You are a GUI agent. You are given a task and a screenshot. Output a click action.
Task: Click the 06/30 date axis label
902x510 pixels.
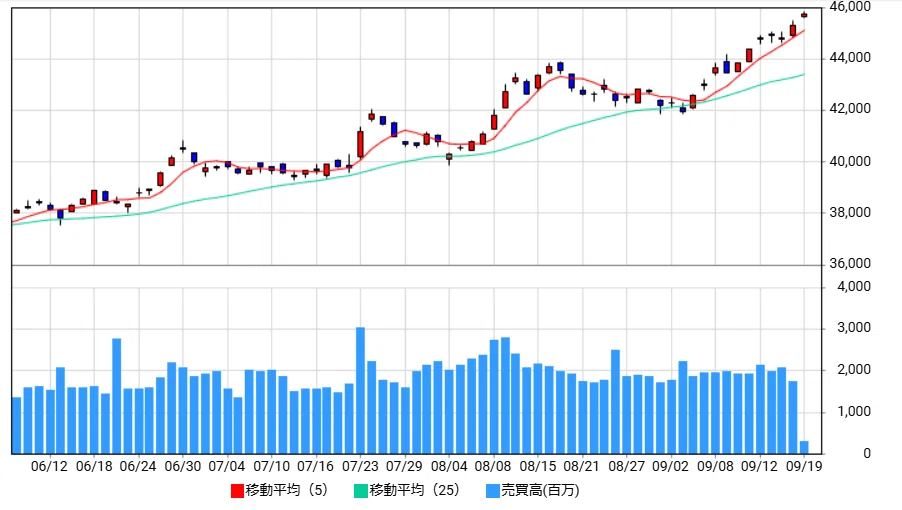coord(183,466)
